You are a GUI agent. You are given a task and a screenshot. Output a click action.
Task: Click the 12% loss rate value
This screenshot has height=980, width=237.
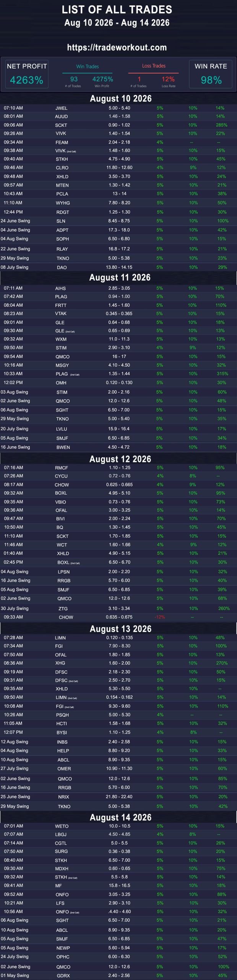pyautogui.click(x=168, y=79)
